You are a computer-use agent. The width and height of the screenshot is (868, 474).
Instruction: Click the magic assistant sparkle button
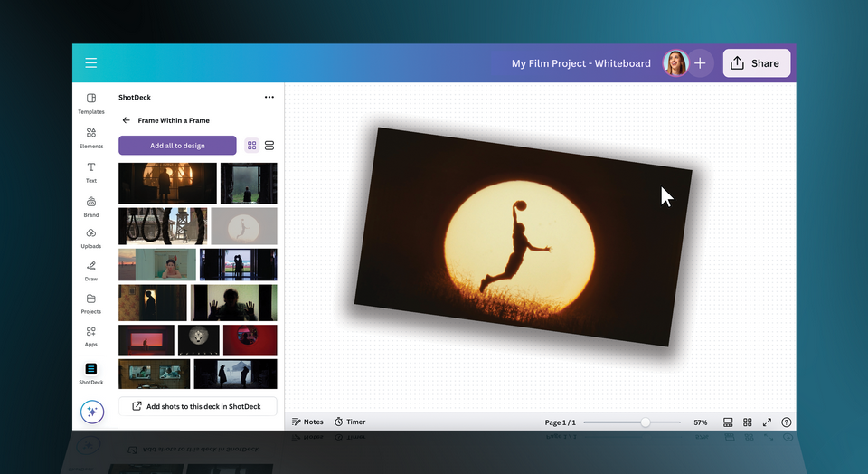(x=92, y=412)
